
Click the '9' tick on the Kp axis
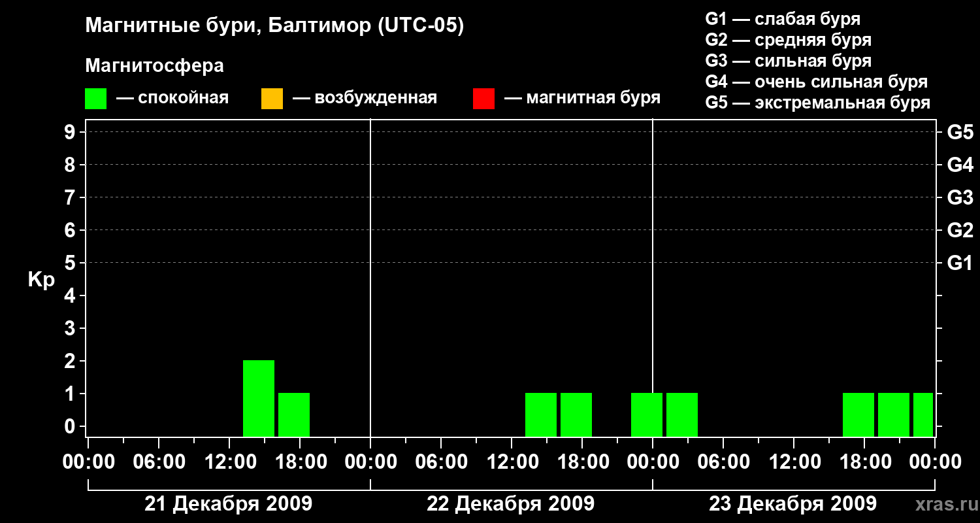71,132
